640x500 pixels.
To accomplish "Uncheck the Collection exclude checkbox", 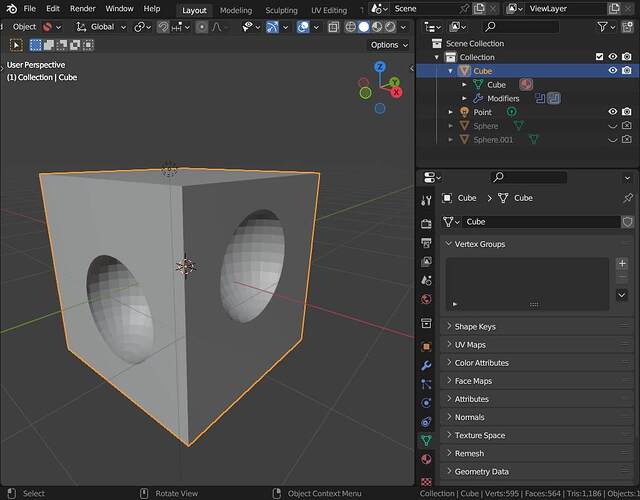I will (x=599, y=57).
